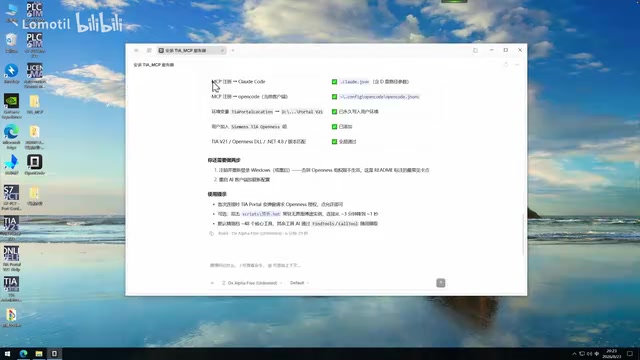
Task: Click the chat vertical scrollbar
Action: point(524,235)
